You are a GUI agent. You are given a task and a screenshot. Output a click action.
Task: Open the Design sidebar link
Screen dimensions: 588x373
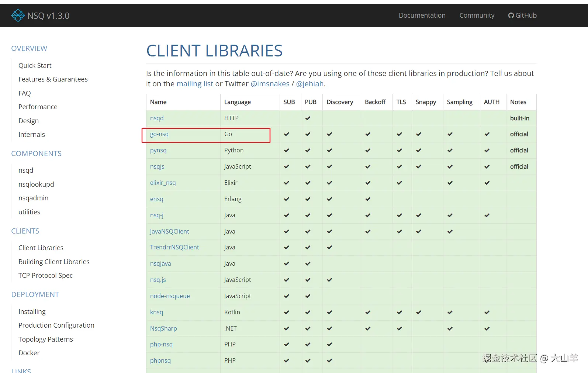29,121
